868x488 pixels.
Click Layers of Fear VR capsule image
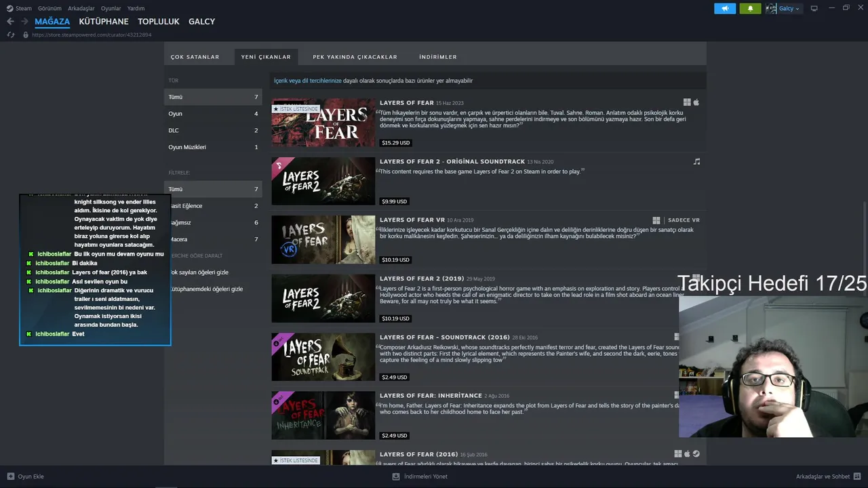(x=323, y=240)
